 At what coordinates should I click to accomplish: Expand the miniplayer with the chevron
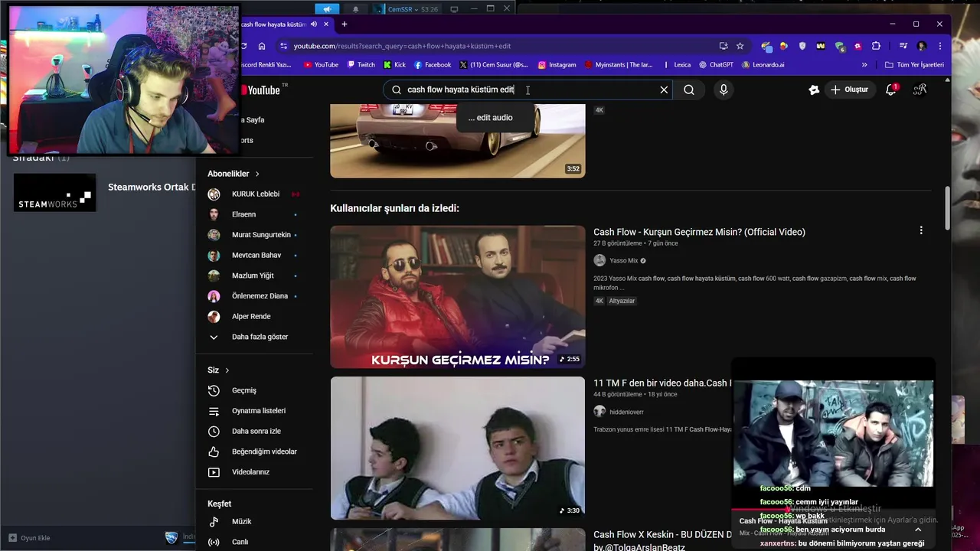(918, 530)
